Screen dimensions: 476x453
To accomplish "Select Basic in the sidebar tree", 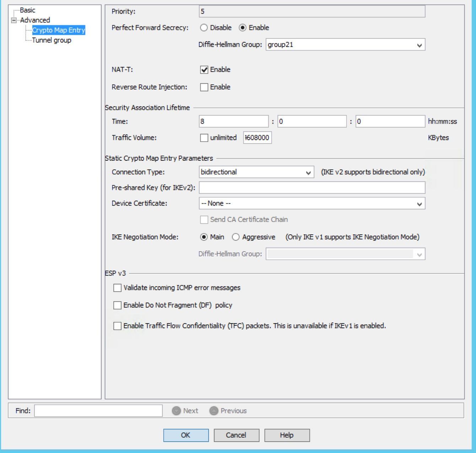I will [27, 10].
